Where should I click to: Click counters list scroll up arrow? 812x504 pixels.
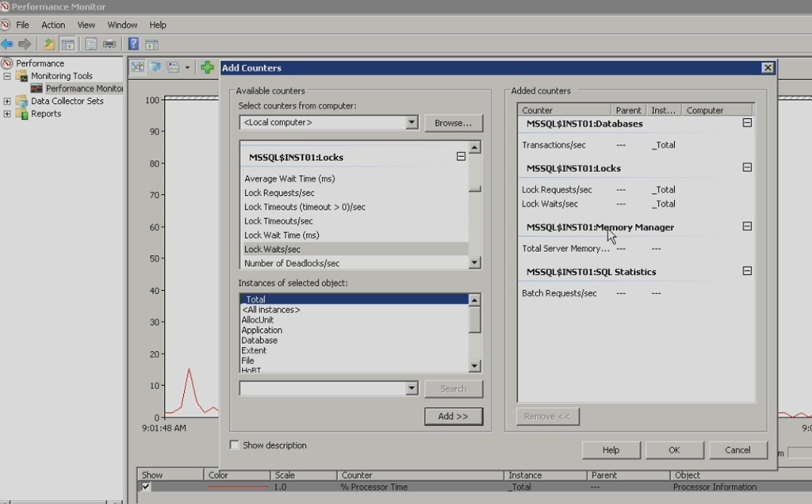[x=475, y=147]
